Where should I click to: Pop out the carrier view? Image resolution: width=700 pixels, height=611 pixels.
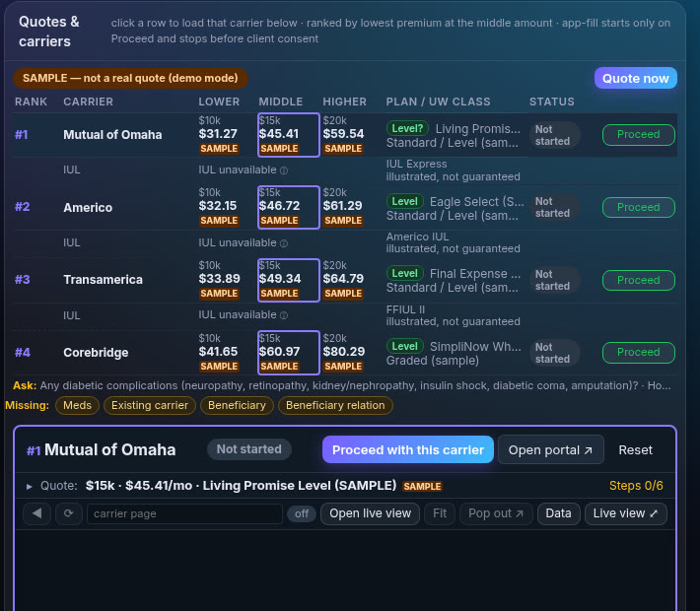pyautogui.click(x=496, y=513)
